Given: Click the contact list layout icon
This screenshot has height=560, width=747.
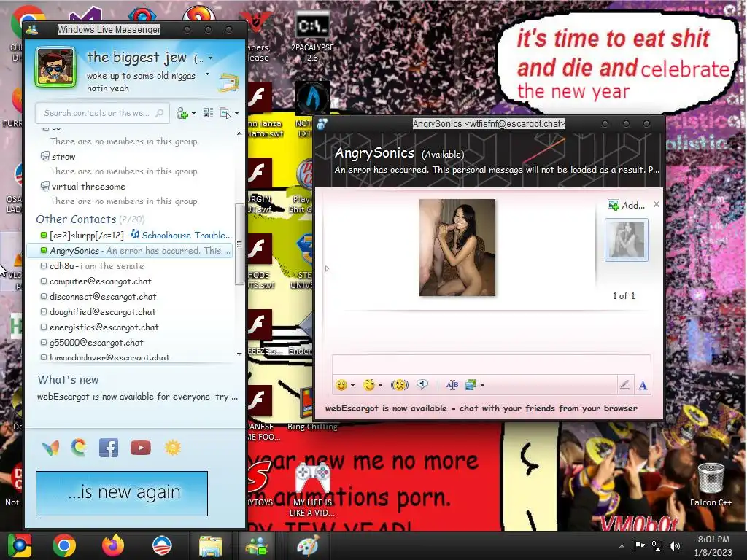Looking at the screenshot, I should coord(208,113).
